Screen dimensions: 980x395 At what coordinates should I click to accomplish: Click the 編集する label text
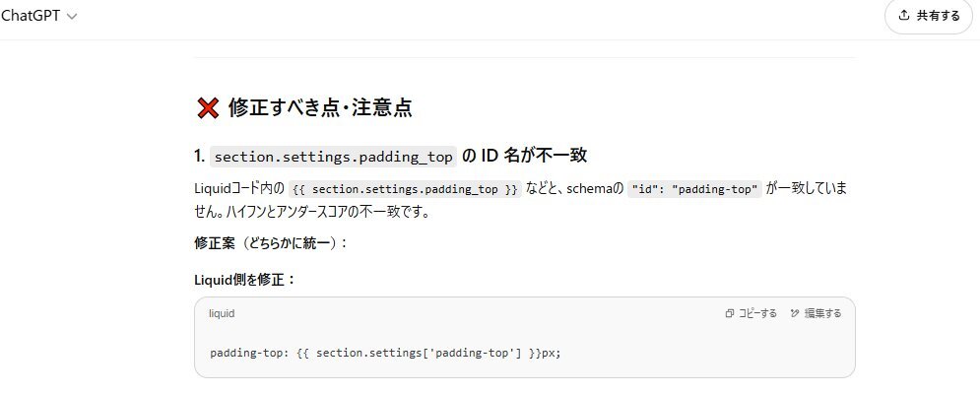click(822, 314)
